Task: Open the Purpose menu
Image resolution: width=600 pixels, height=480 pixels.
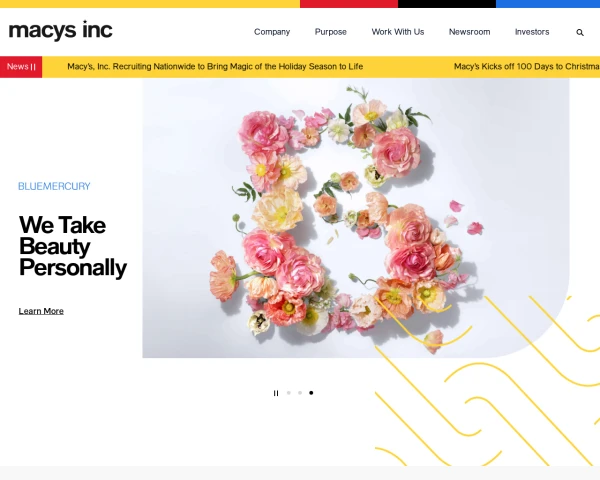Action: coord(331,32)
